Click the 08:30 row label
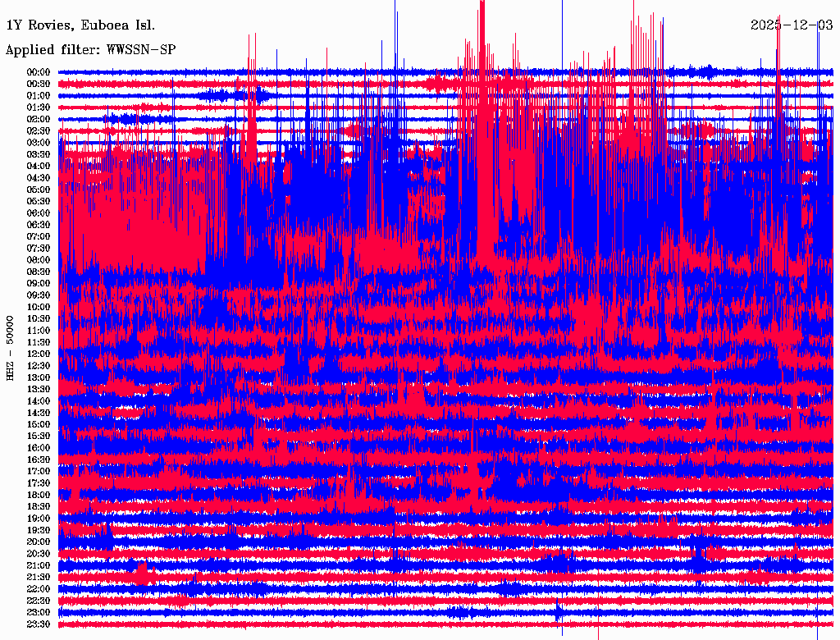 pos(39,272)
